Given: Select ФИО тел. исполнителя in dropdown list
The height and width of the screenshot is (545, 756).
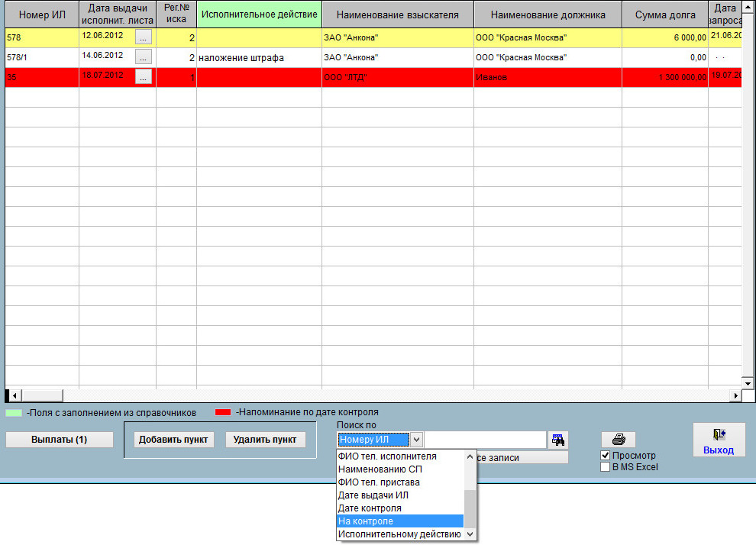Looking at the screenshot, I should [x=399, y=456].
